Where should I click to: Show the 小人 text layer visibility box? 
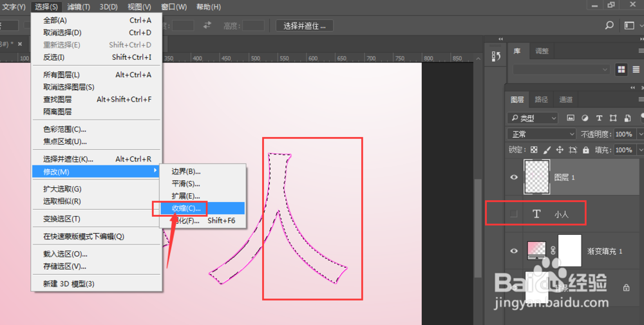[513, 214]
